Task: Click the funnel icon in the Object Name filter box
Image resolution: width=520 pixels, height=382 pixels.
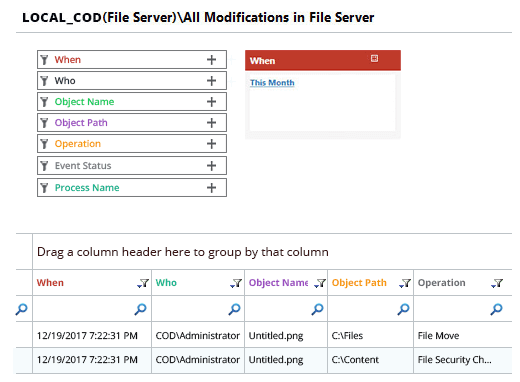Action: [44, 102]
